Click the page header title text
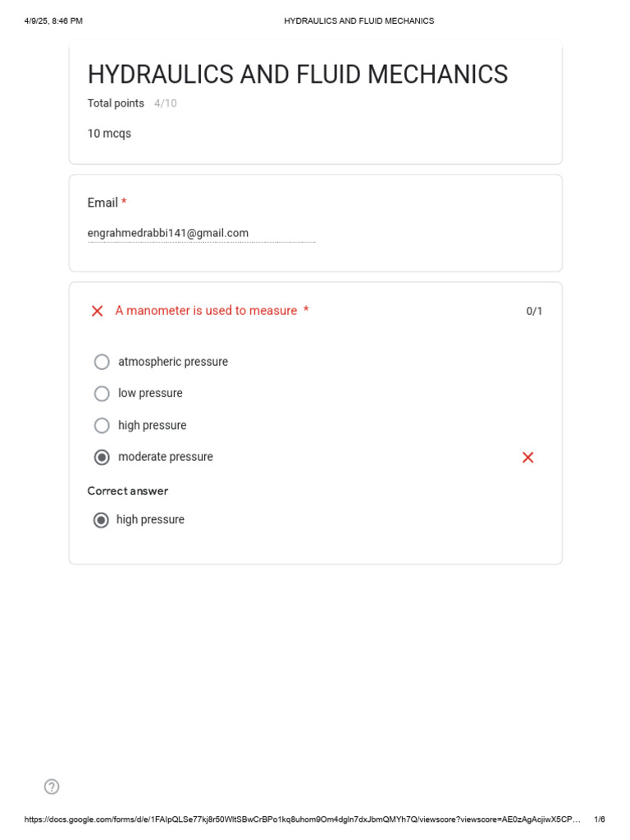Image resolution: width=630 pixels, height=840 pixels. 359,21
